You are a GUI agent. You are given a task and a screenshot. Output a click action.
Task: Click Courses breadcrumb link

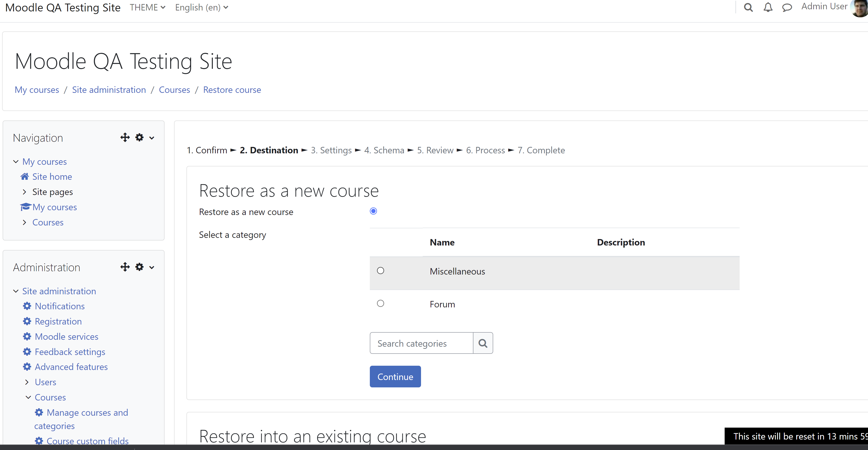174,90
